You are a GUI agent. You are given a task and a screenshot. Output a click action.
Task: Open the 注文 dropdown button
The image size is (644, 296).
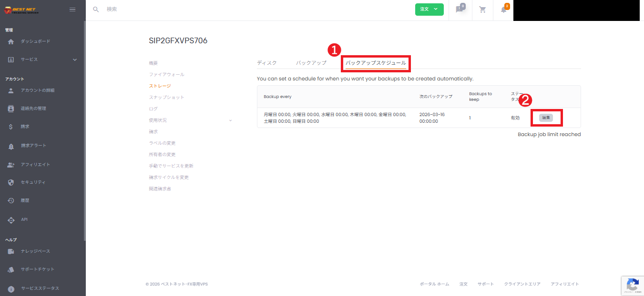coord(429,10)
